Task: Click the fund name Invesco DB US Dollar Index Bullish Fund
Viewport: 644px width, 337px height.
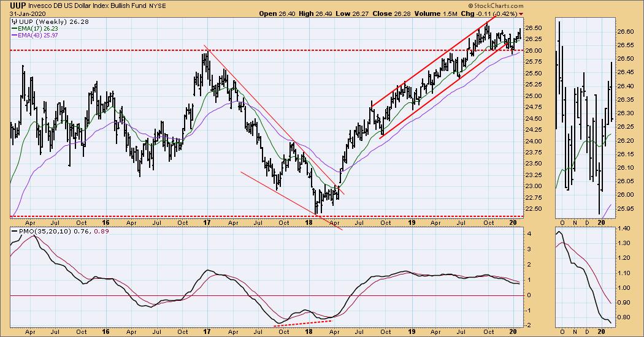Action: click(x=86, y=6)
